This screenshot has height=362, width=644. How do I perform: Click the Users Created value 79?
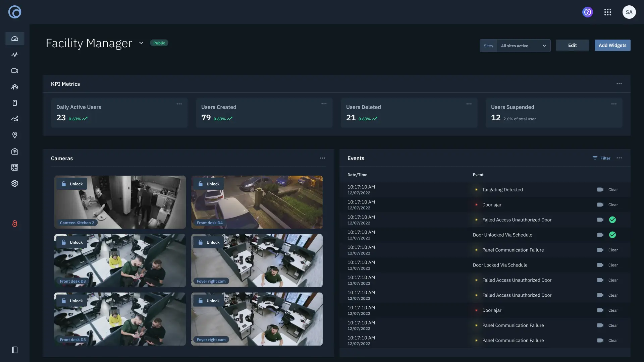(x=206, y=118)
